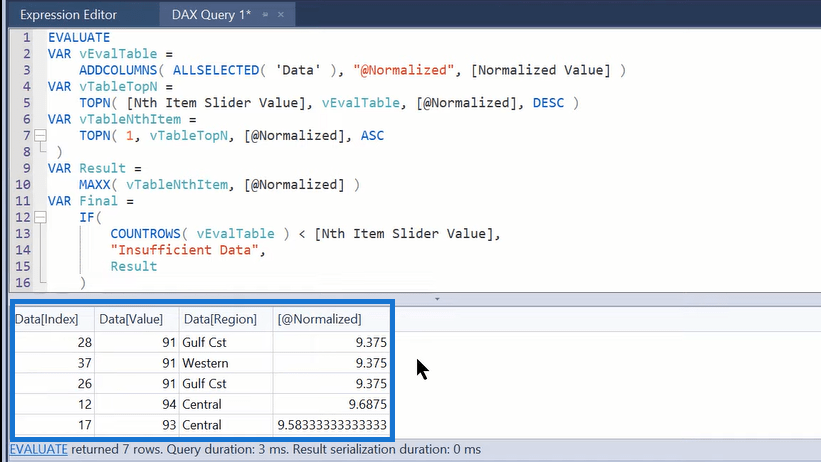Pin the DAX Query 1 tab

pos(265,15)
